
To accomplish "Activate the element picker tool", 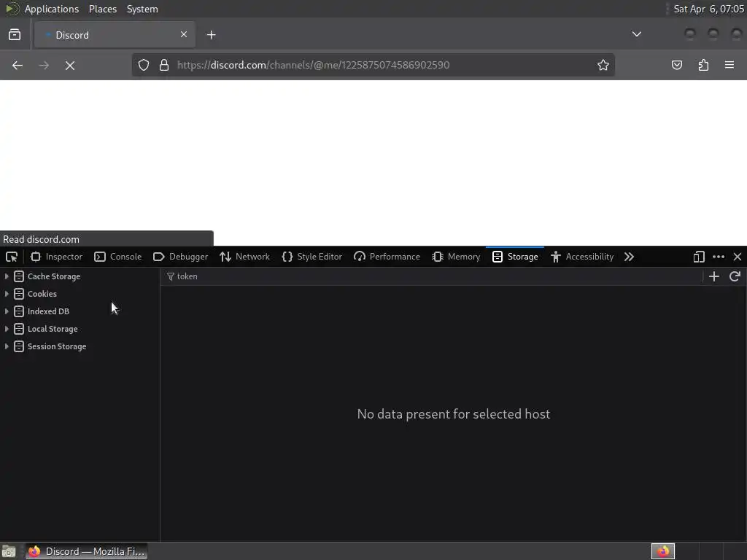I will tap(12, 257).
